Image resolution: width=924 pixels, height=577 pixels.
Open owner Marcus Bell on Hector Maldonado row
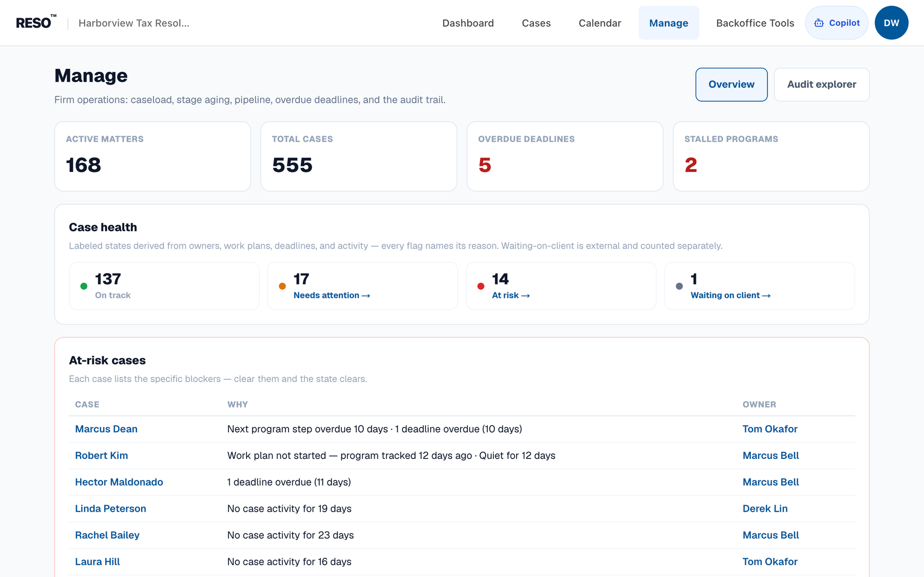coord(771,482)
